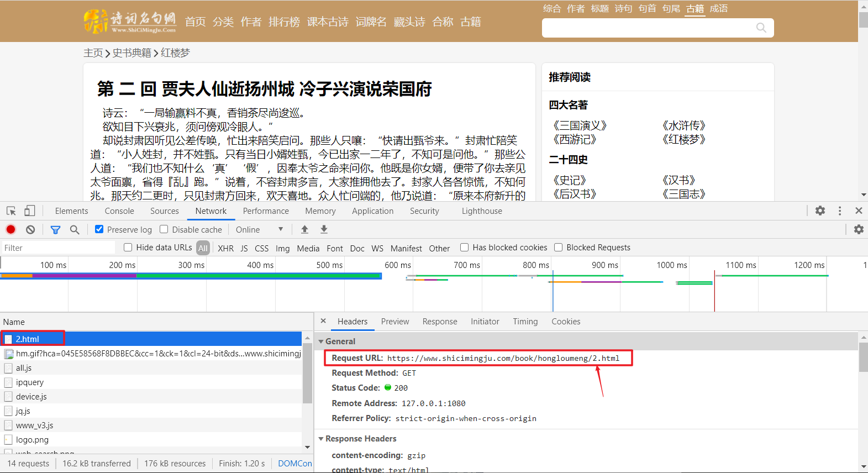Click the website search magnifier icon
Image resolution: width=868 pixels, height=473 pixels.
(761, 28)
